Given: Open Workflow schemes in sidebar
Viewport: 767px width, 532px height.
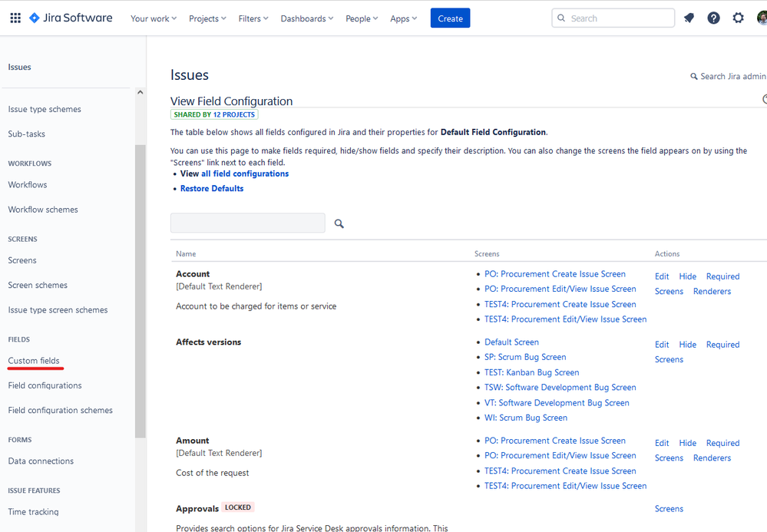Looking at the screenshot, I should [x=43, y=210].
